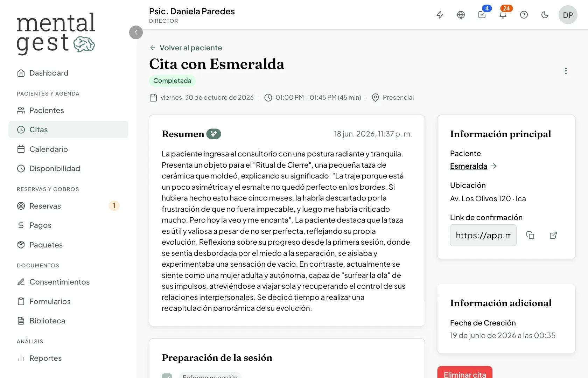Image resolution: width=588 pixels, height=378 pixels.
Task: Open Disponibilidad in the sidebar
Action: (x=68, y=168)
